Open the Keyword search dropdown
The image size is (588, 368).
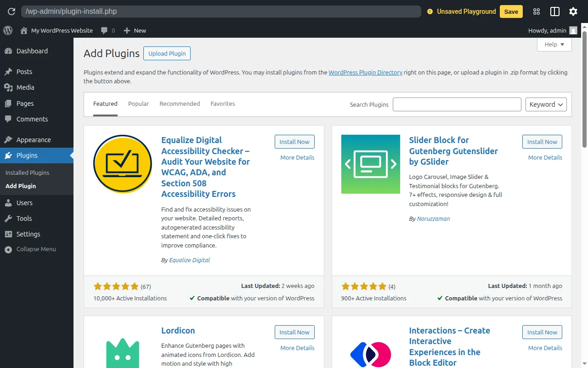pyautogui.click(x=546, y=104)
